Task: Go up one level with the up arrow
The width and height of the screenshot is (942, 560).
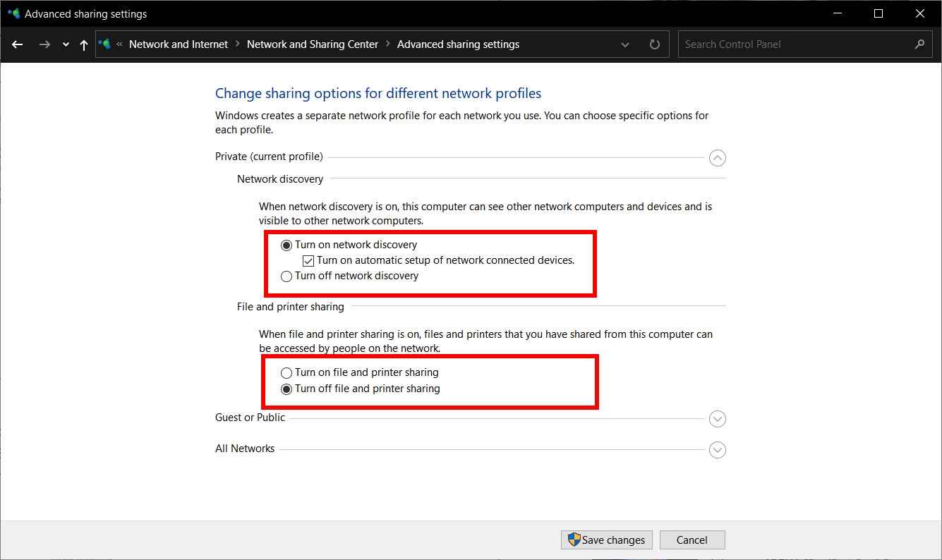Action: click(x=84, y=44)
